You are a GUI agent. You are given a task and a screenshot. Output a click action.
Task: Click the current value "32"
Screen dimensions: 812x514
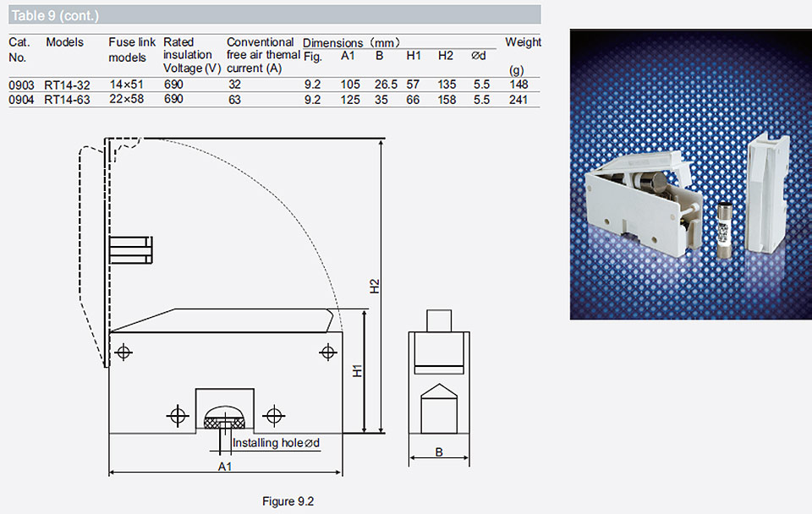pos(234,85)
